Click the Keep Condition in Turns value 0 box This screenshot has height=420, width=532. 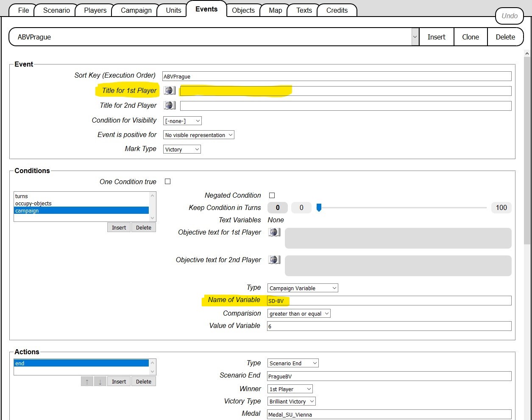pos(301,207)
